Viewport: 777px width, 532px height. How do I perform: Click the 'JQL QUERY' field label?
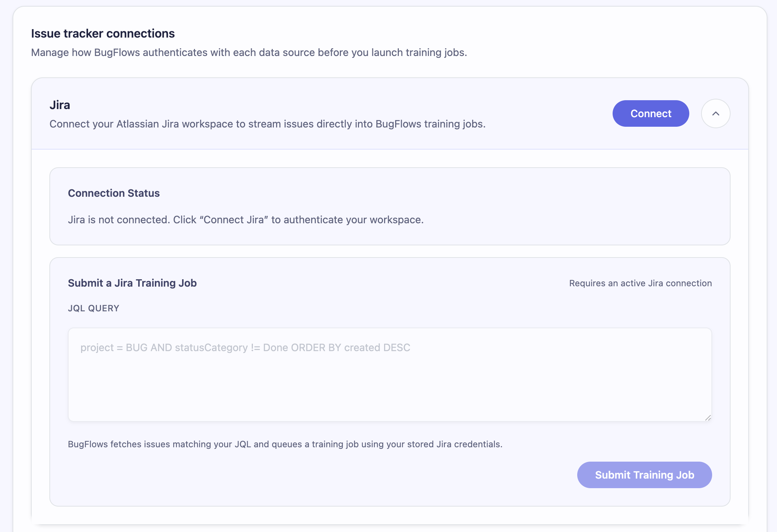[93, 308]
